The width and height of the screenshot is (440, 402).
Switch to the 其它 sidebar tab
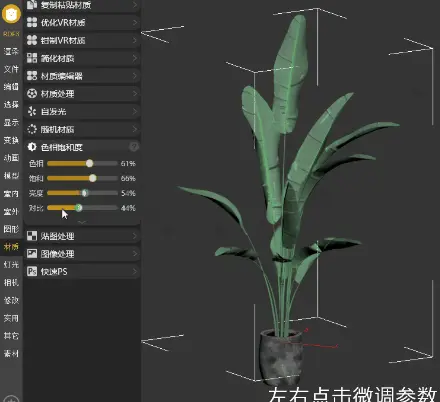point(11,336)
